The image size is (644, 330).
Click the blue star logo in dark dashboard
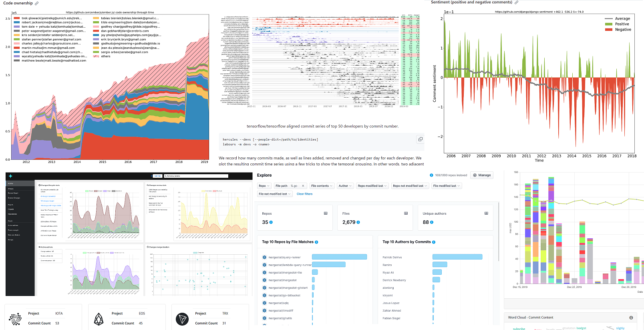click(x=10, y=176)
